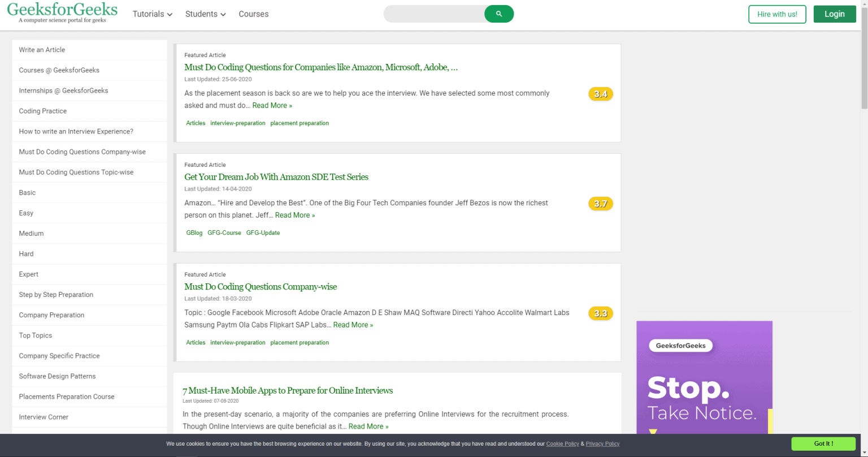868x457 pixels.
Task: Click the GeeksforGeeks logo
Action: (62, 14)
